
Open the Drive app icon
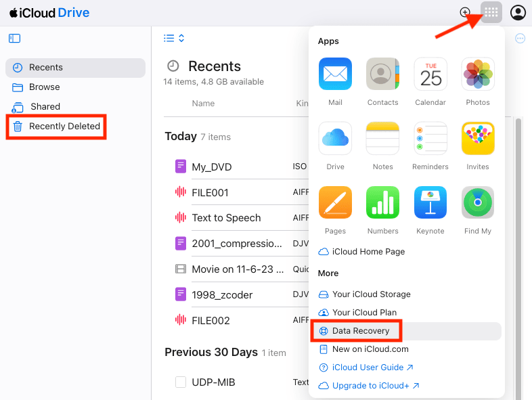[x=335, y=138]
